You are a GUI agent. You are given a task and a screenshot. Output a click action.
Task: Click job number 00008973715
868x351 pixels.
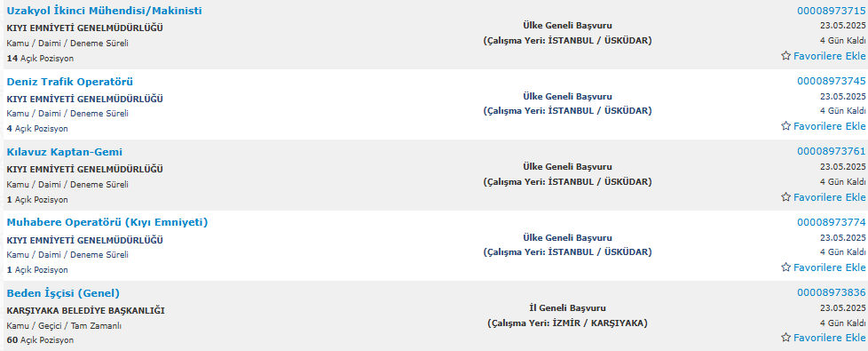tap(832, 11)
